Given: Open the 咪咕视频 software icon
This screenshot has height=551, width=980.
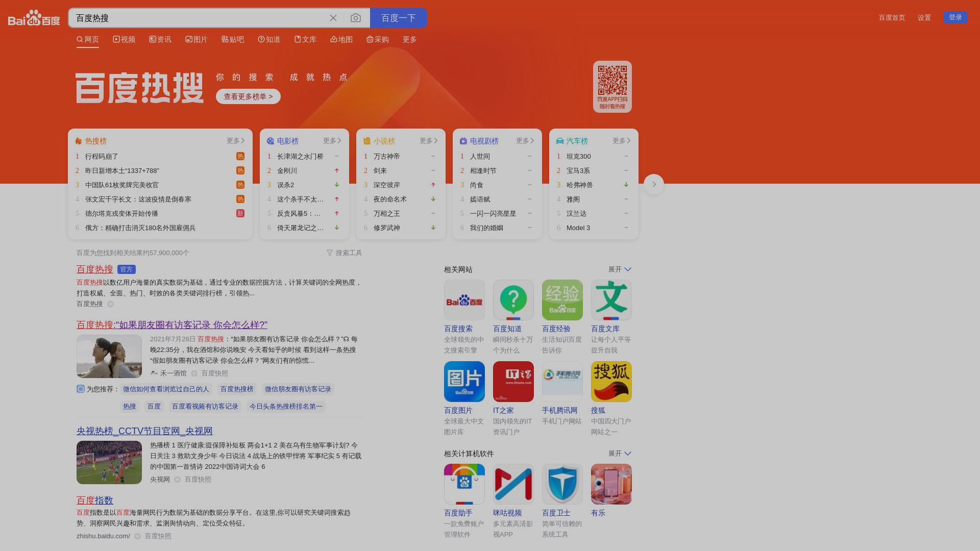Looking at the screenshot, I should pyautogui.click(x=513, y=484).
